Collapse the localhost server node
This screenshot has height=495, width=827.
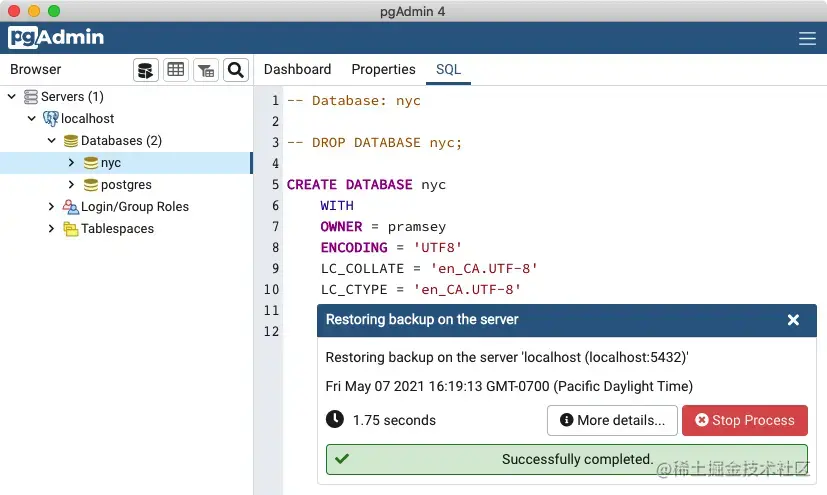32,119
